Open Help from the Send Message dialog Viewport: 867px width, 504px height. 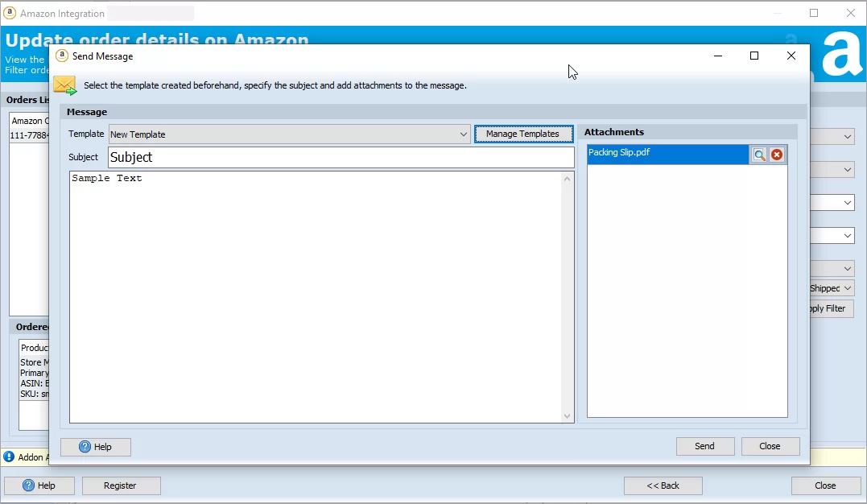(x=95, y=446)
